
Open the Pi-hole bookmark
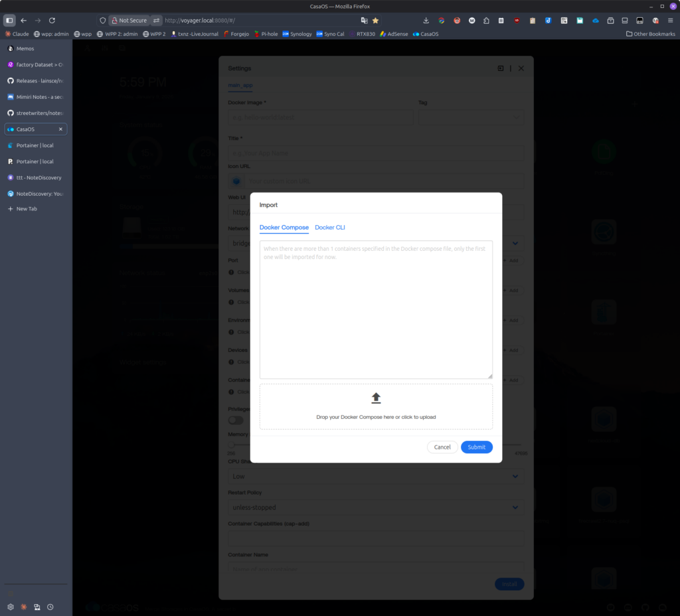266,34
